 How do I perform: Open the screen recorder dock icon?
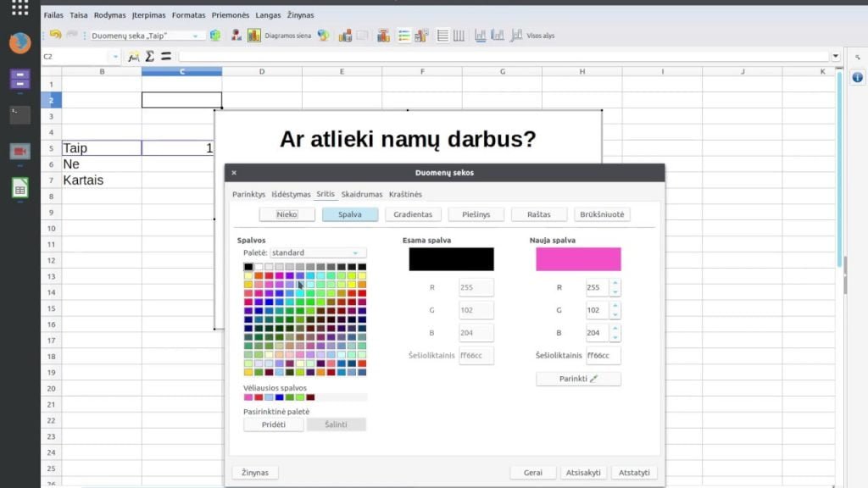pos(20,151)
